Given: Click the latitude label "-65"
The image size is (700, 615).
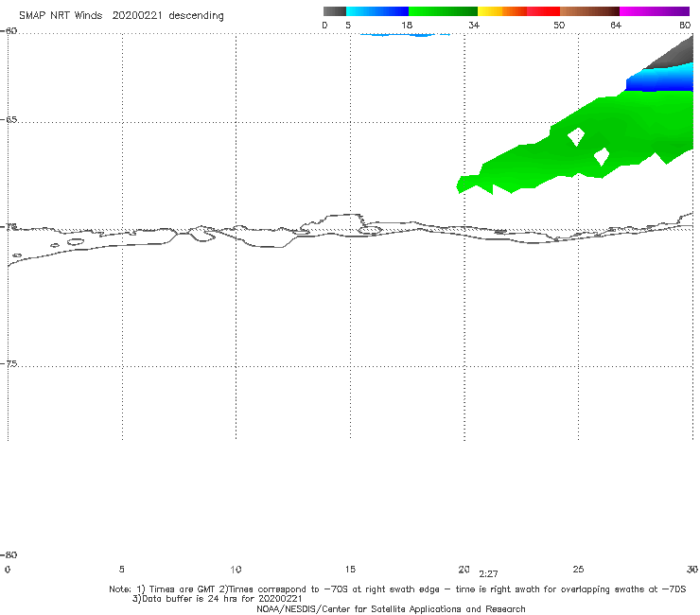Looking at the screenshot, I should (x=9, y=120).
